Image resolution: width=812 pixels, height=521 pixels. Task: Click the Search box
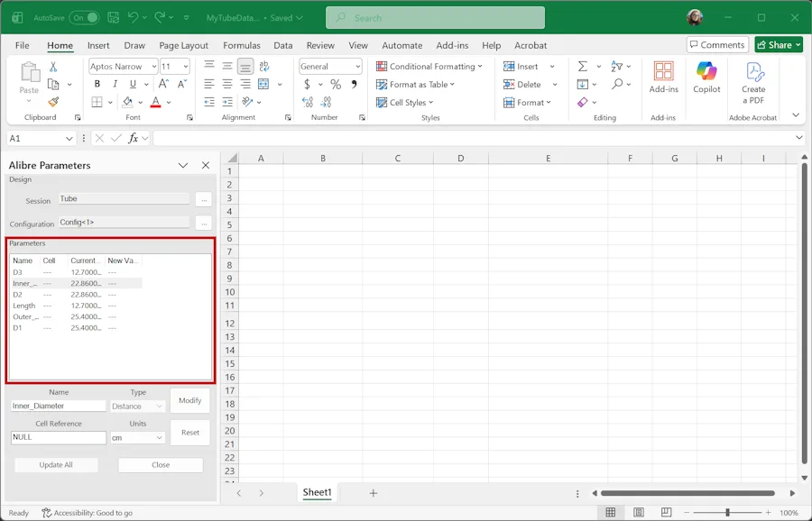[435, 18]
